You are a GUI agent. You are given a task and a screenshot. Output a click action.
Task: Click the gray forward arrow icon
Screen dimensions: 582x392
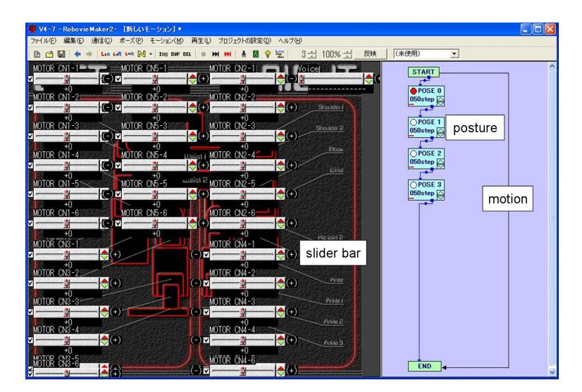[89, 54]
